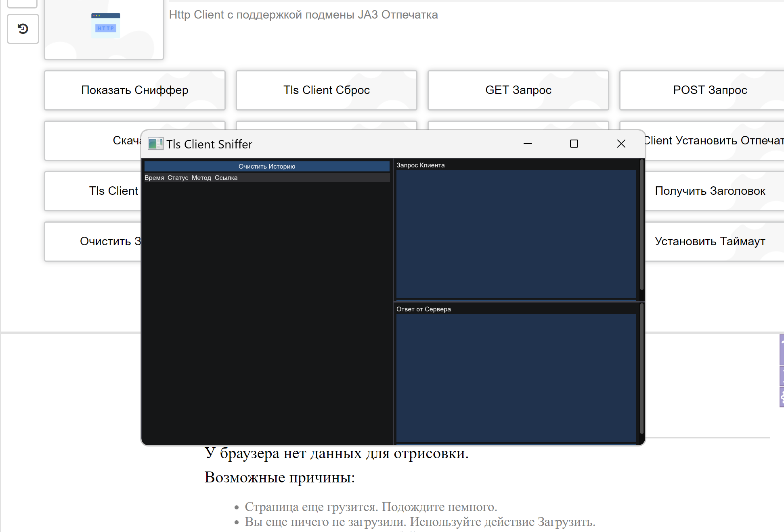The image size is (784, 532).
Task: Sort the history by the 'Время' column
Action: point(154,177)
